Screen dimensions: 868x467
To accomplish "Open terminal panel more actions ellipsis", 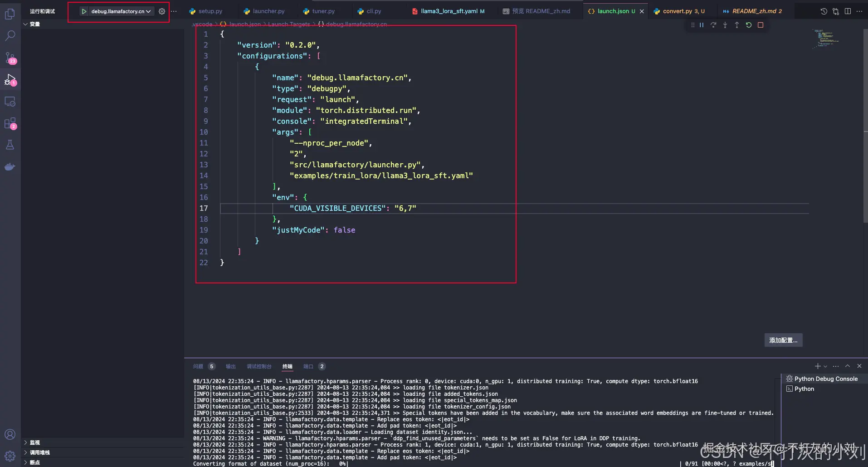I will tap(836, 366).
